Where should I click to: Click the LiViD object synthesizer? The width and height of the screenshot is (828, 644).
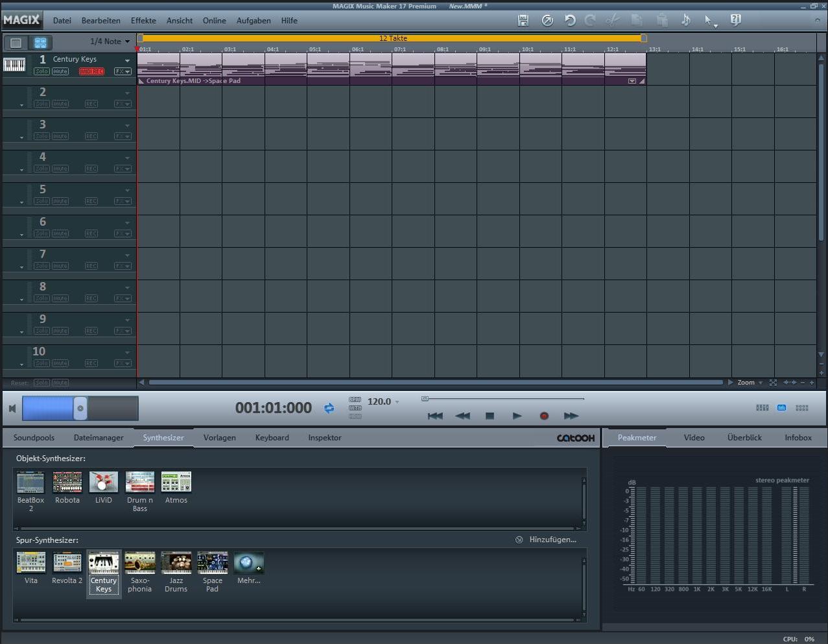click(103, 482)
